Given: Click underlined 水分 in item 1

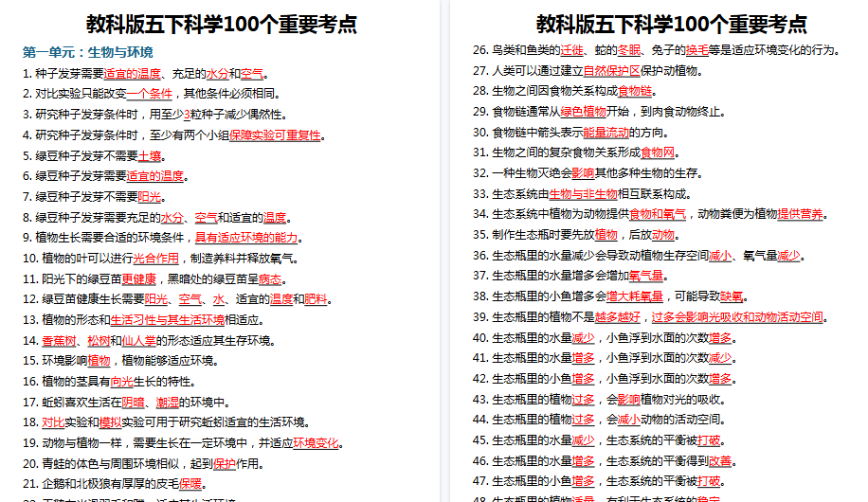Looking at the screenshot, I should point(218,73).
